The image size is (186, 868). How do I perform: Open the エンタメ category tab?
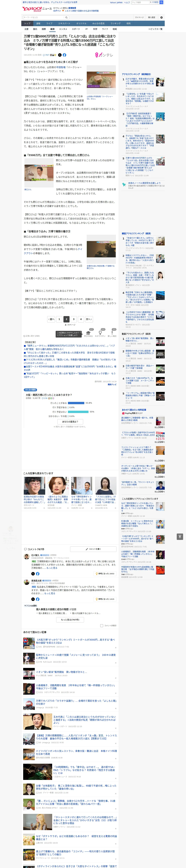(63, 29)
